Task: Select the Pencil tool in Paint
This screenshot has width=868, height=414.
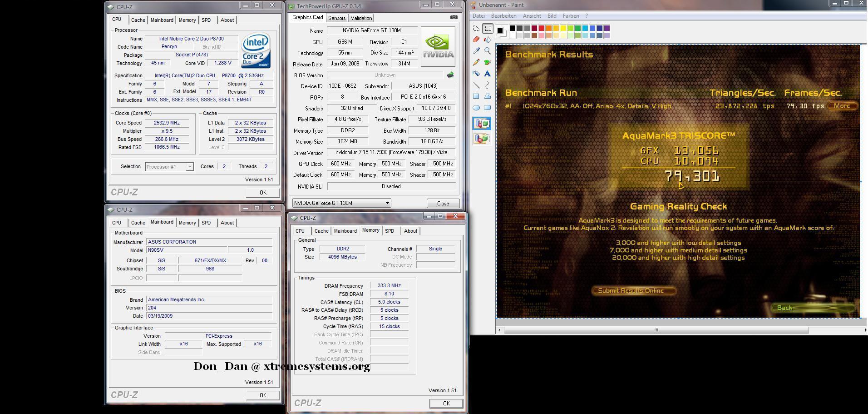Action: click(476, 62)
